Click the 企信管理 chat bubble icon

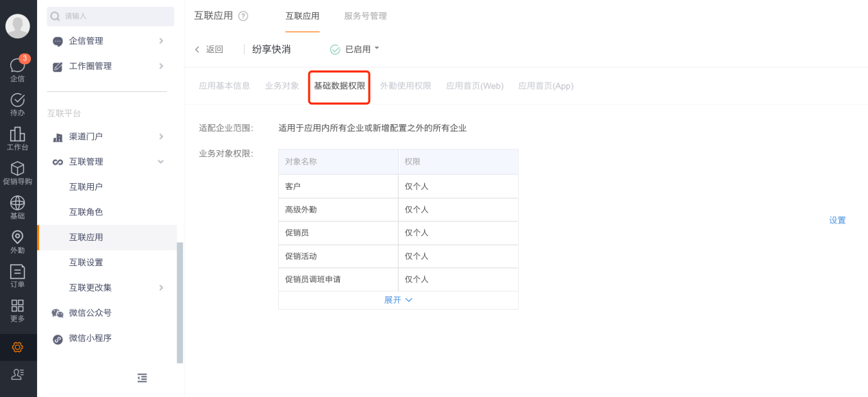pyautogui.click(x=58, y=41)
